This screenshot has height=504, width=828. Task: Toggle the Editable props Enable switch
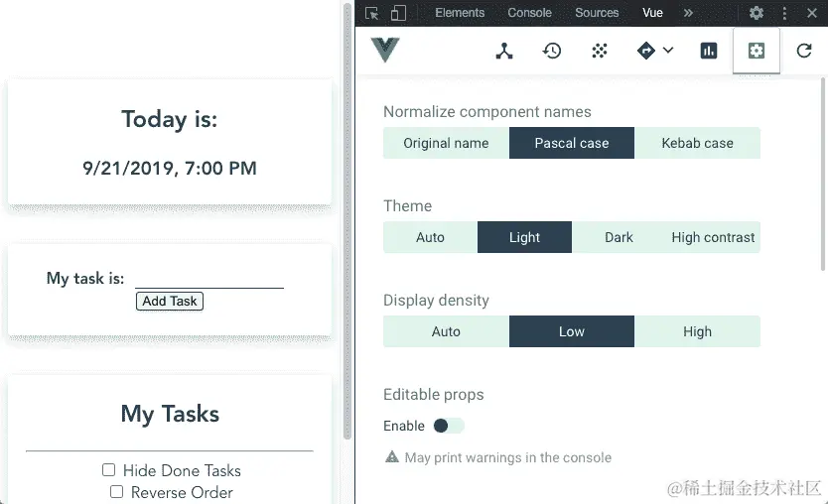coord(449,426)
